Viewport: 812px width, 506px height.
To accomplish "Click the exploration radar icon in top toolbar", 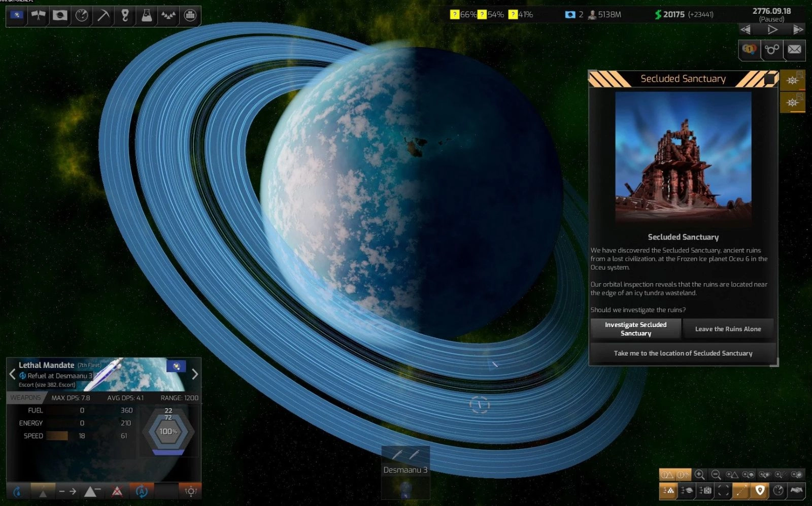I will tap(81, 15).
